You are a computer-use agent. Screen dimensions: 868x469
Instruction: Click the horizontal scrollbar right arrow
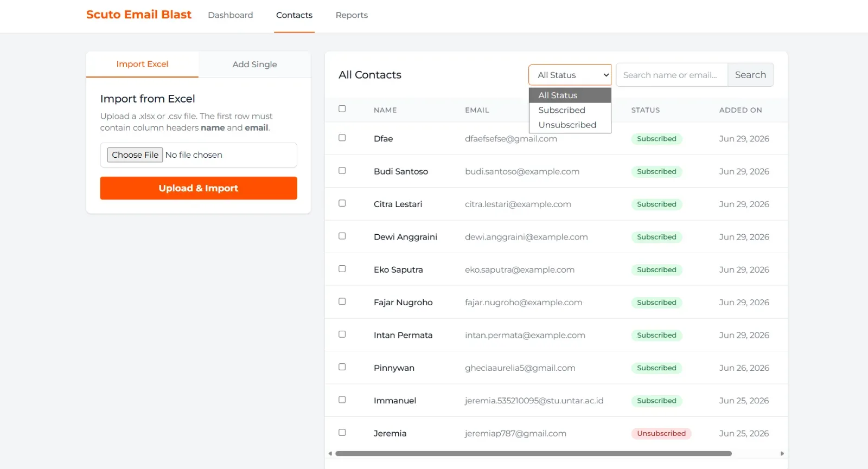tap(782, 454)
